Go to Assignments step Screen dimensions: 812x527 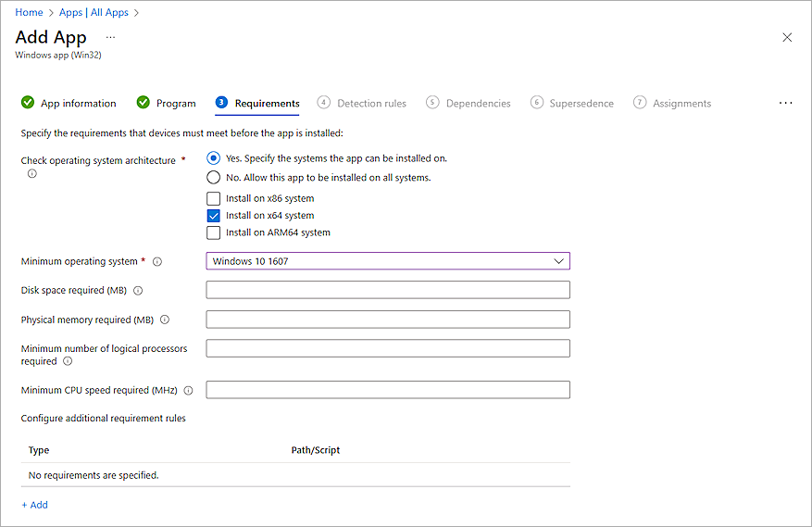(x=672, y=103)
